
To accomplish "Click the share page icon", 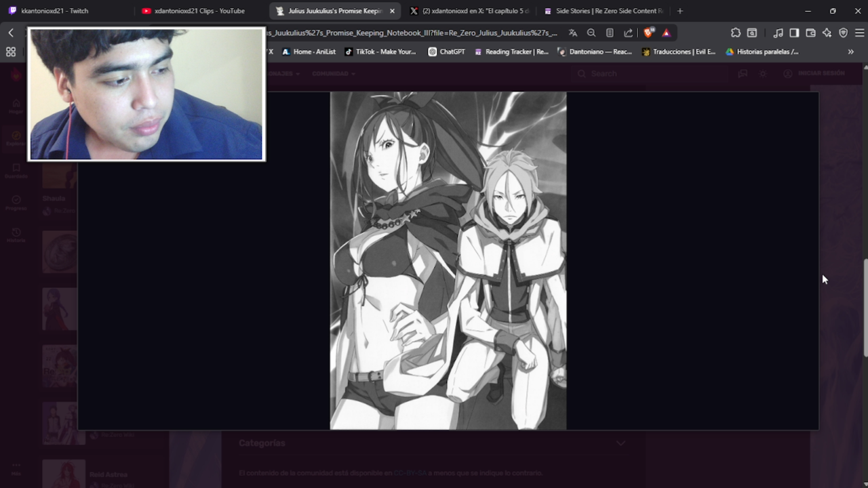I will [x=628, y=33].
